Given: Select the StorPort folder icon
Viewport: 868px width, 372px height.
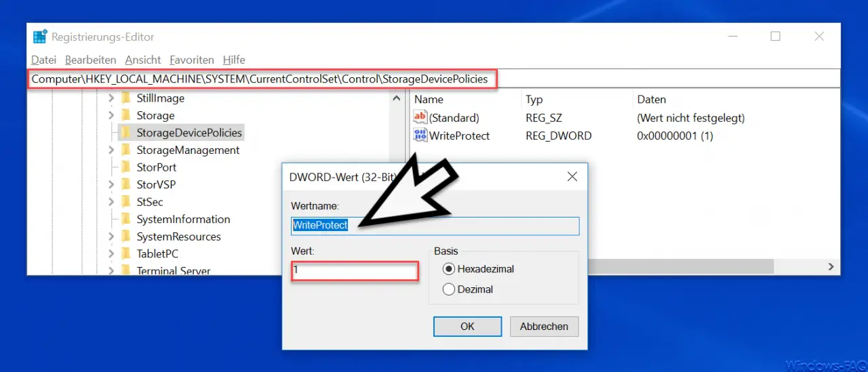Looking at the screenshot, I should click(x=125, y=167).
